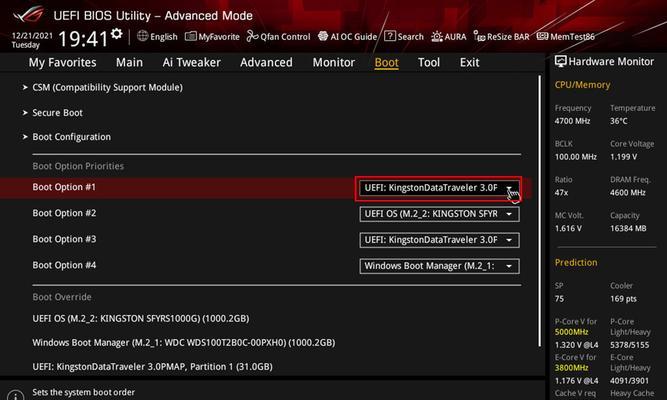The width and height of the screenshot is (667, 400).
Task: Click the info icon beside help text
Action: coord(16,395)
